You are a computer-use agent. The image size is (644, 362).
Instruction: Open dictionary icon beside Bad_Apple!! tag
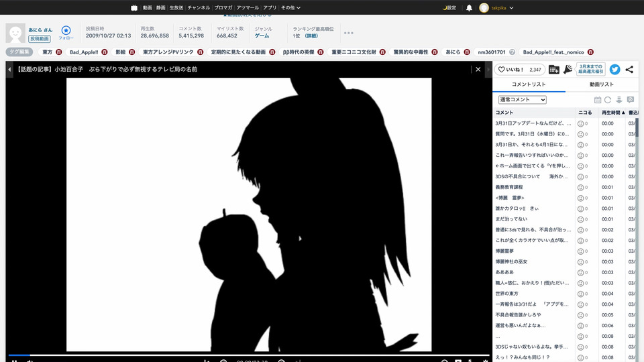[x=105, y=52]
